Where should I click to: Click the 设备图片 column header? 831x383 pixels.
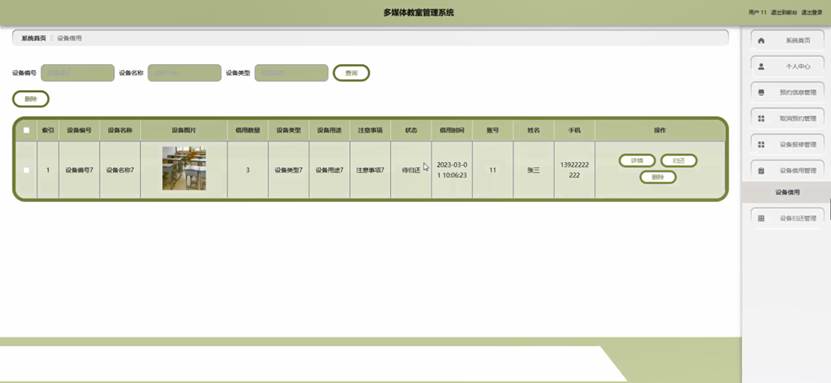[184, 130]
